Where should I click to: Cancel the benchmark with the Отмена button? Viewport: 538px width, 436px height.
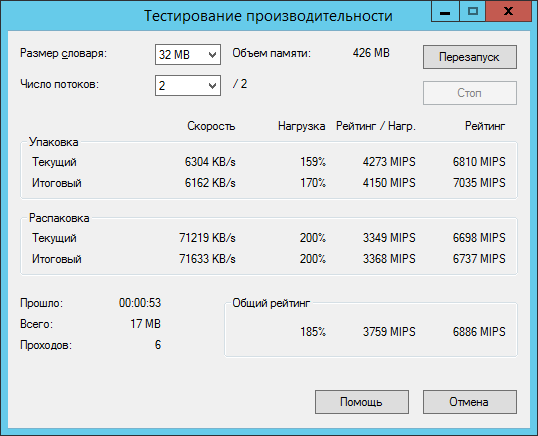coord(470,402)
